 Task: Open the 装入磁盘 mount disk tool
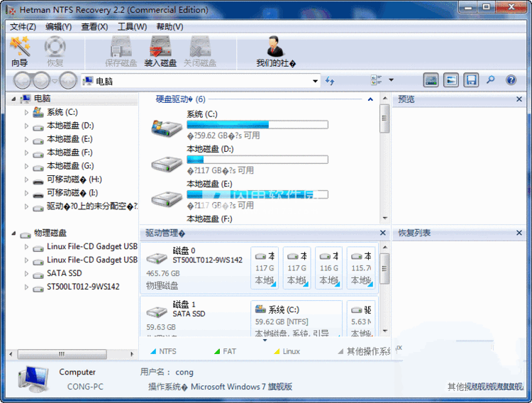coord(160,52)
